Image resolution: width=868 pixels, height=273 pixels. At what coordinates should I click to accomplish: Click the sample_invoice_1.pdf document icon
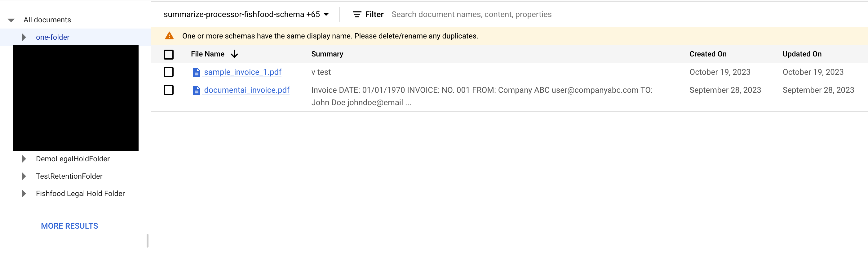click(197, 73)
